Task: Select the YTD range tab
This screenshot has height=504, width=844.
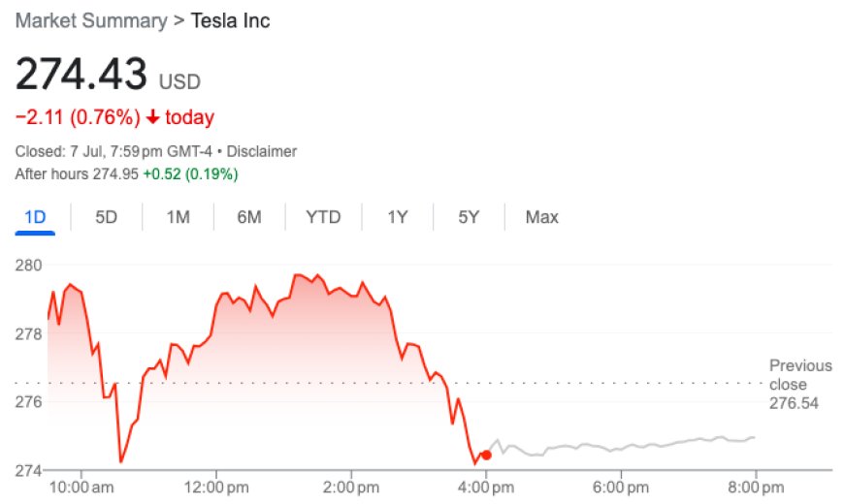Action: (323, 217)
